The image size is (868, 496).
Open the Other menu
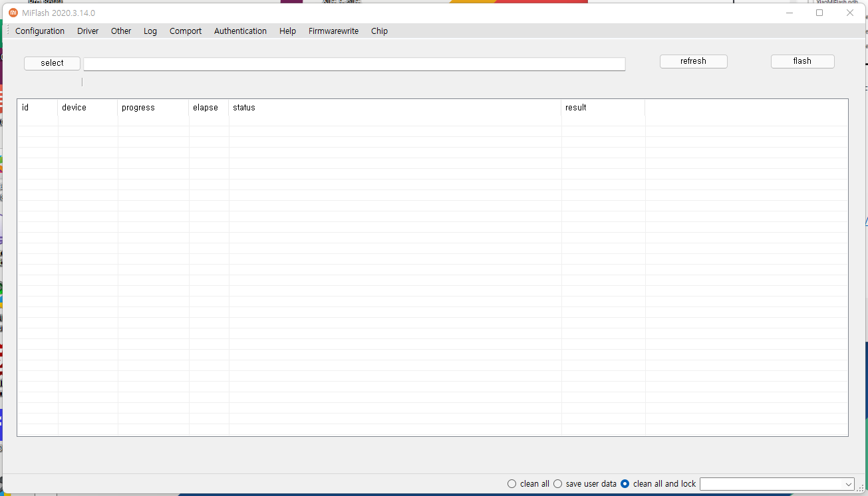coord(121,31)
